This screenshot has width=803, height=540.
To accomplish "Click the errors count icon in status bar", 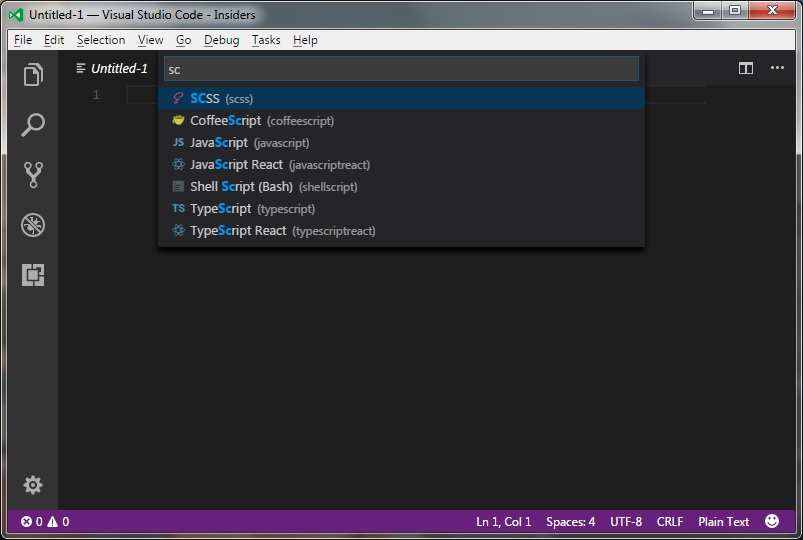I will pyautogui.click(x=26, y=522).
